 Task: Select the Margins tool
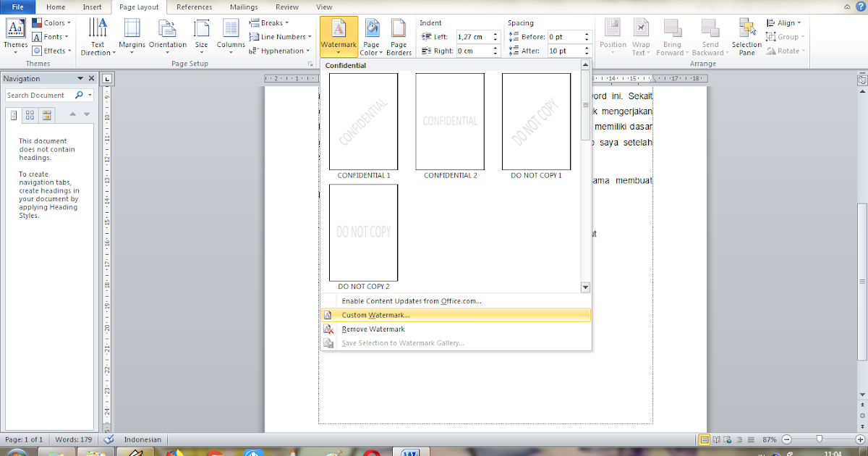pyautogui.click(x=131, y=36)
